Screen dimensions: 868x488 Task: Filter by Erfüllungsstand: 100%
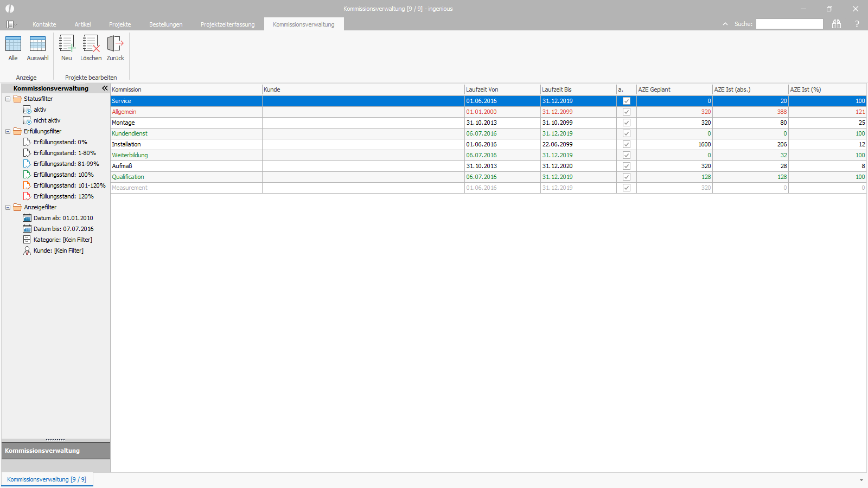pos(63,175)
